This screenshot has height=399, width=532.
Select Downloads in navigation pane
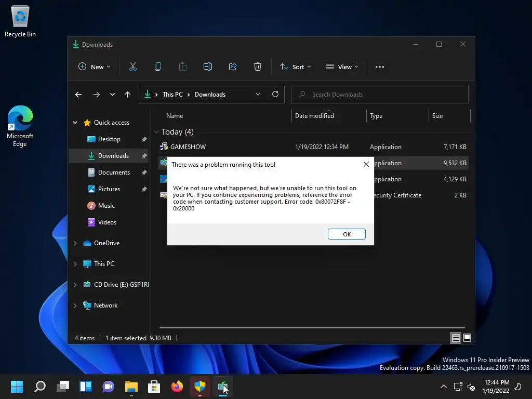pyautogui.click(x=109, y=156)
